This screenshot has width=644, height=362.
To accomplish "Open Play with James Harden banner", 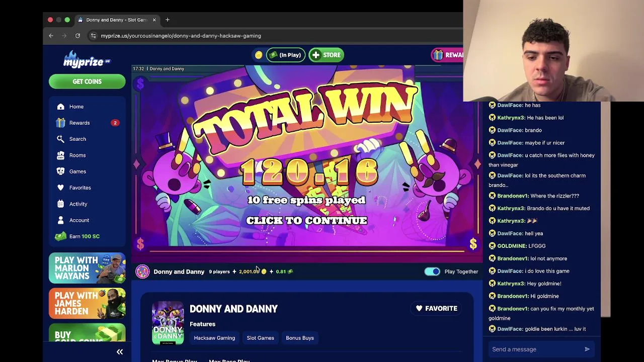I will coord(87,303).
